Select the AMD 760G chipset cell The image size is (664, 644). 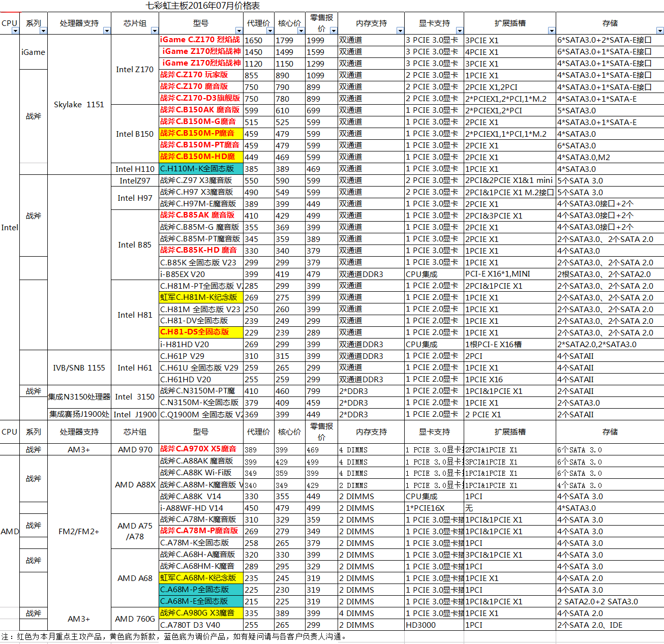135,619
